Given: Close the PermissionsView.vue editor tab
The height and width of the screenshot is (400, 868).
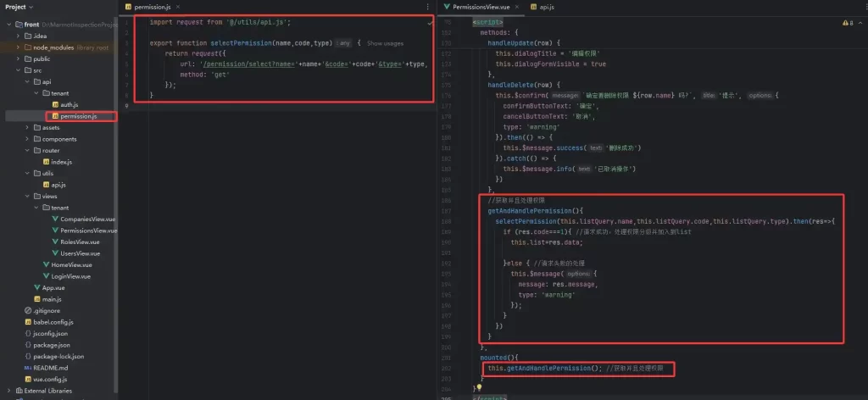Looking at the screenshot, I should (515, 7).
